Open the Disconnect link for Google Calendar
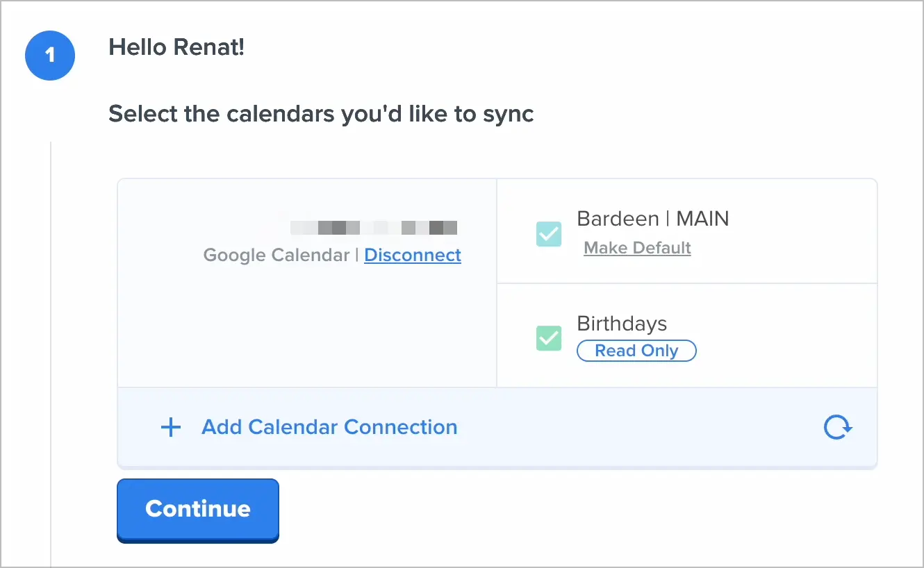Viewport: 924px width, 568px height. point(413,255)
